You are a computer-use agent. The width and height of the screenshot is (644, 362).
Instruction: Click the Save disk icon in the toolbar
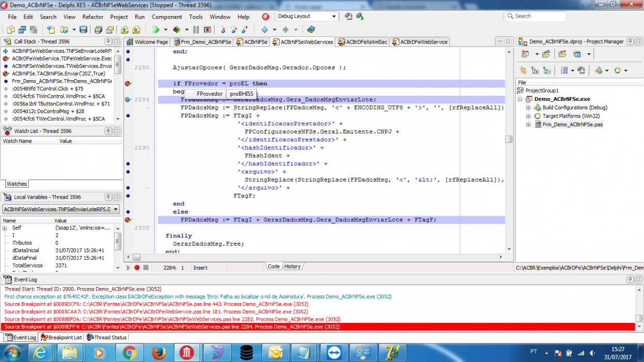click(x=83, y=30)
